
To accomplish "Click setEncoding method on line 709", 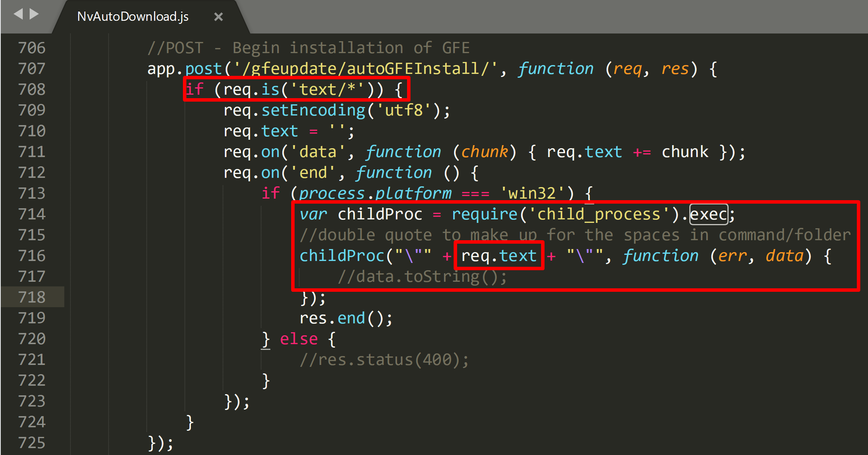I will pyautogui.click(x=313, y=110).
